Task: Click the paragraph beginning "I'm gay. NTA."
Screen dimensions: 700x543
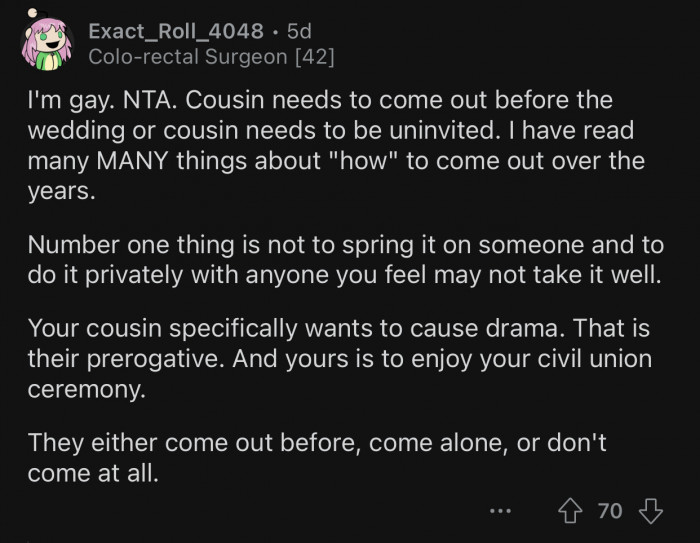Action: pyautogui.click(x=330, y=146)
